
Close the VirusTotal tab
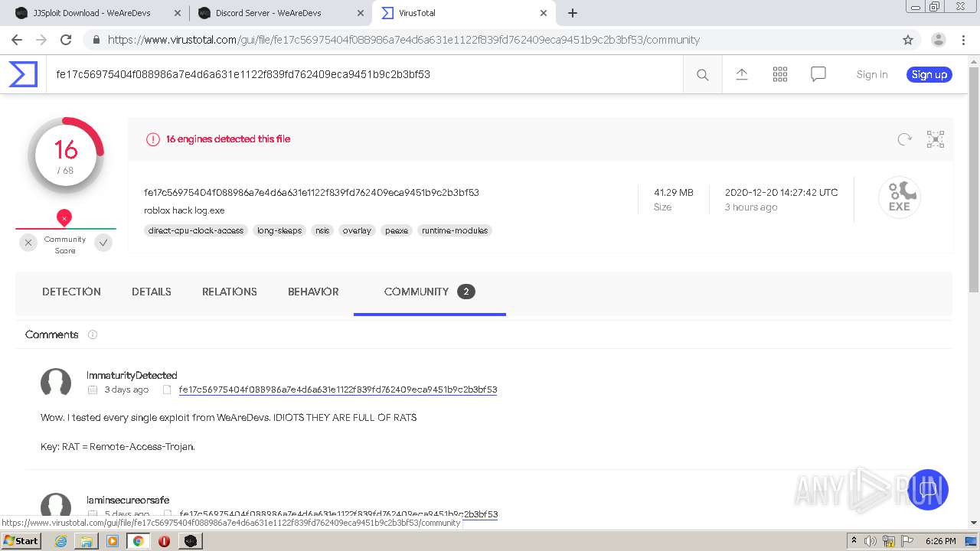coord(544,13)
